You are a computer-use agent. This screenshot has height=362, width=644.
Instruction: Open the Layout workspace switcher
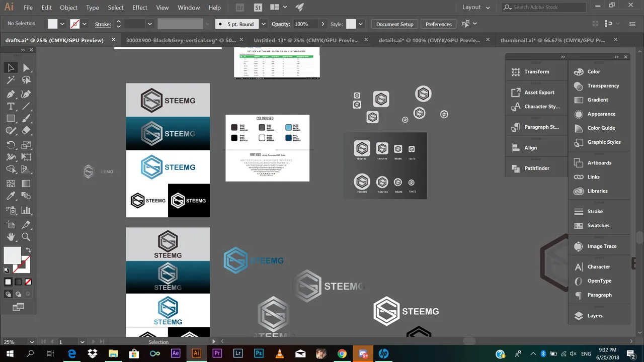pos(476,7)
